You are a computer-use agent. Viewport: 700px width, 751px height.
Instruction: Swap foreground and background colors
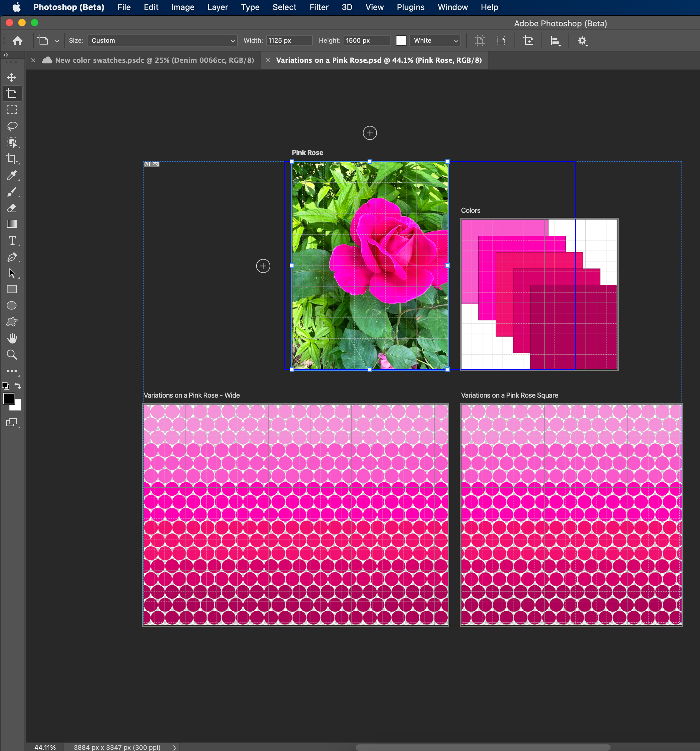point(18,386)
